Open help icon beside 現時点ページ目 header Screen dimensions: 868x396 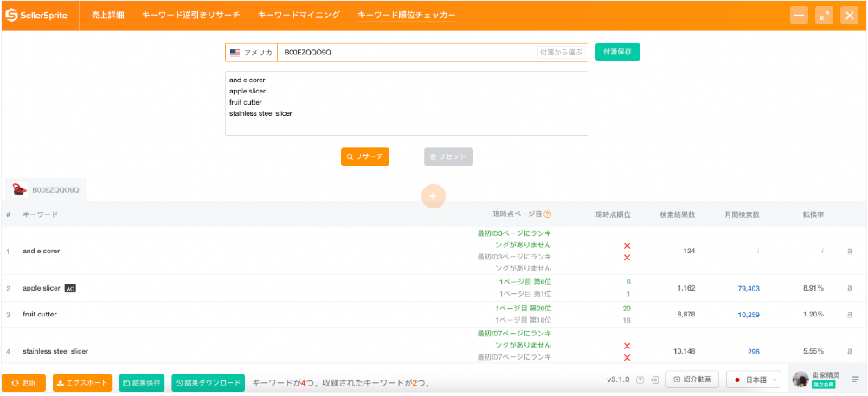(548, 214)
